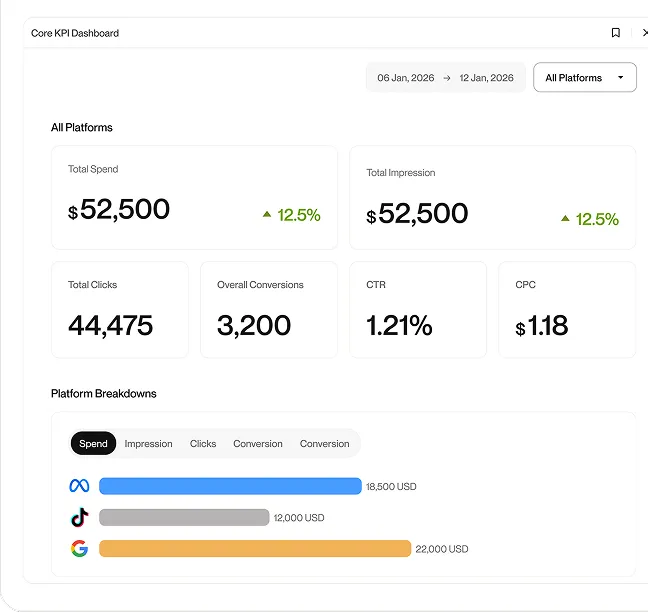This screenshot has width=648, height=612.
Task: Click the blue Meta spend bar
Action: coord(230,486)
